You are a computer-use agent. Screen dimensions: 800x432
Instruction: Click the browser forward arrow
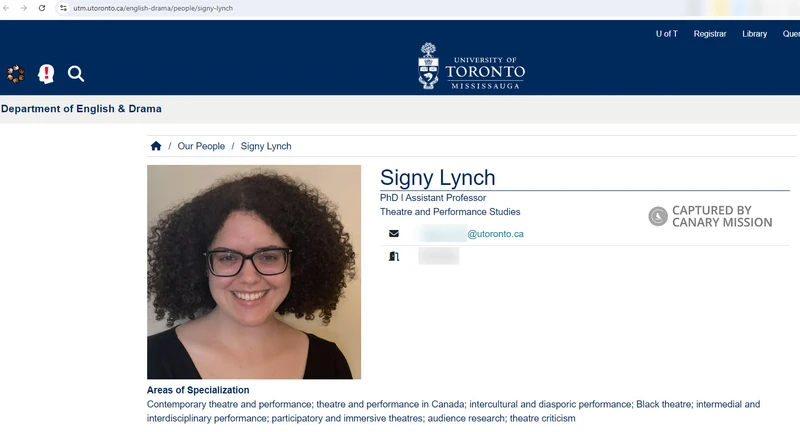23,8
